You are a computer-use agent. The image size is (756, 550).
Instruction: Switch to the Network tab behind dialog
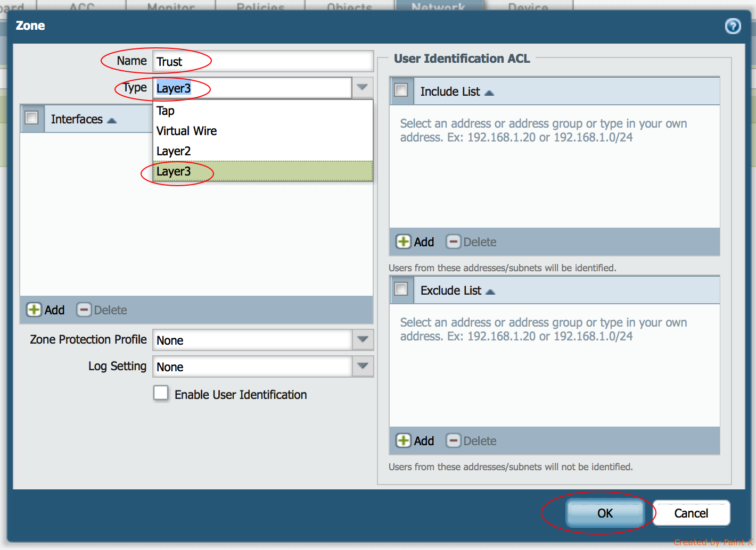point(438,5)
